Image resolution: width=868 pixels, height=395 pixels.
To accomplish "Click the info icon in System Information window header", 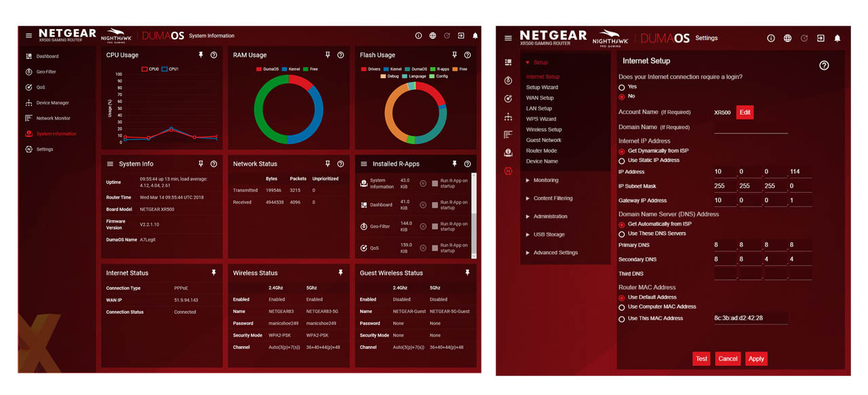I will pyautogui.click(x=418, y=35).
